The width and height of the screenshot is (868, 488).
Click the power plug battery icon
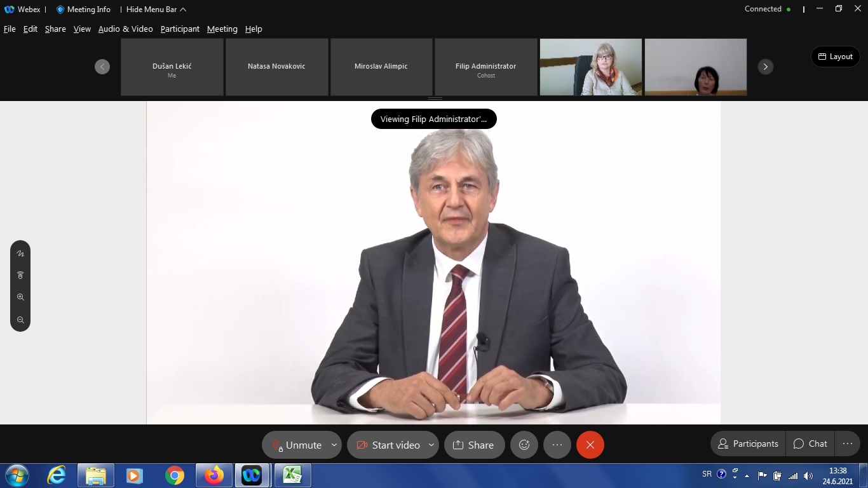tap(777, 475)
